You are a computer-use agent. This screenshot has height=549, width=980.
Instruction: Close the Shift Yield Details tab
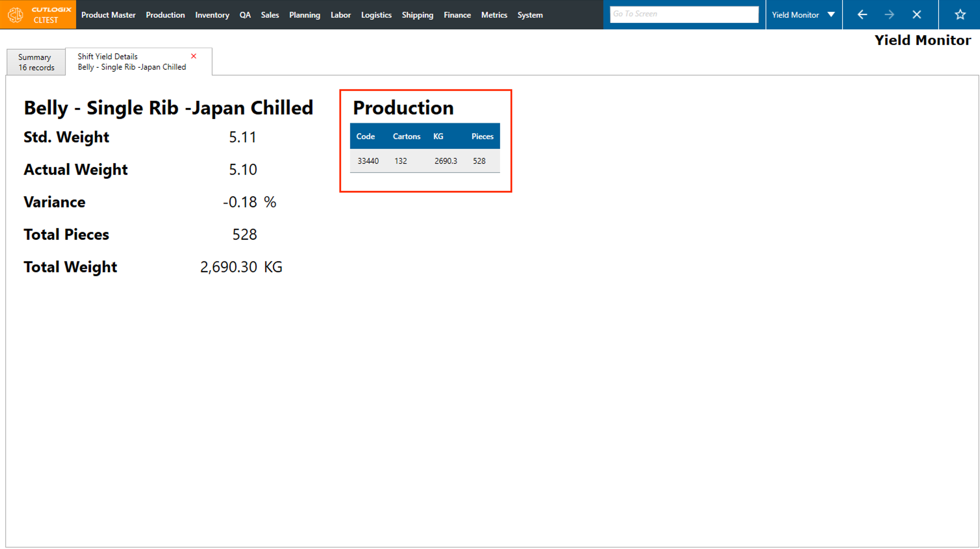pos(194,56)
